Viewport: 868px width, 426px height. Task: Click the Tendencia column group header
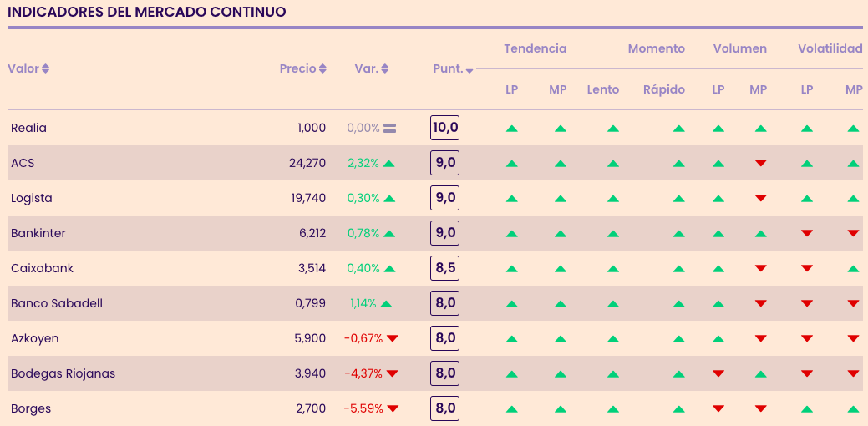click(535, 48)
